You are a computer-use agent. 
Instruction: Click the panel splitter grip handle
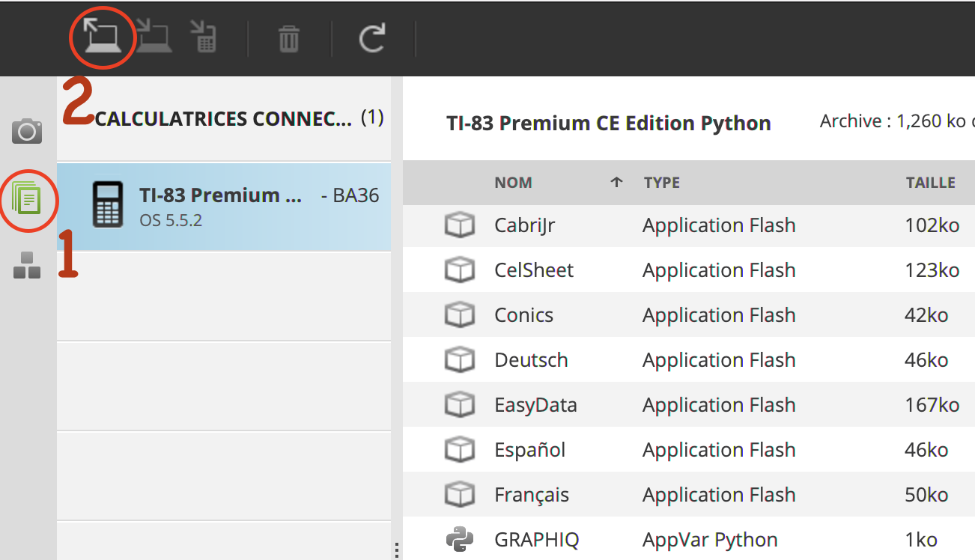[396, 550]
